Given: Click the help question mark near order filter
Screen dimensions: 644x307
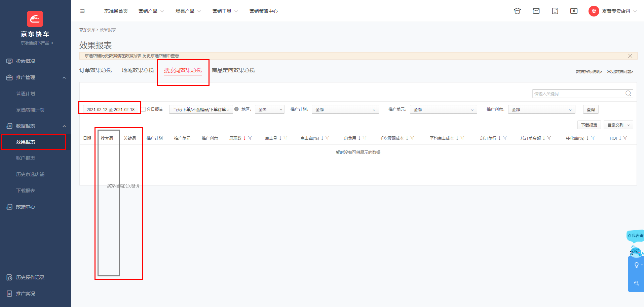Looking at the screenshot, I should click(236, 109).
